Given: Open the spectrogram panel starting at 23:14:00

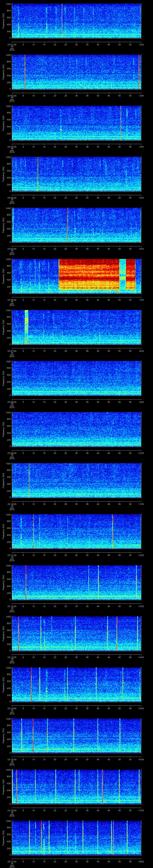Looking at the screenshot, I should [76, 685].
